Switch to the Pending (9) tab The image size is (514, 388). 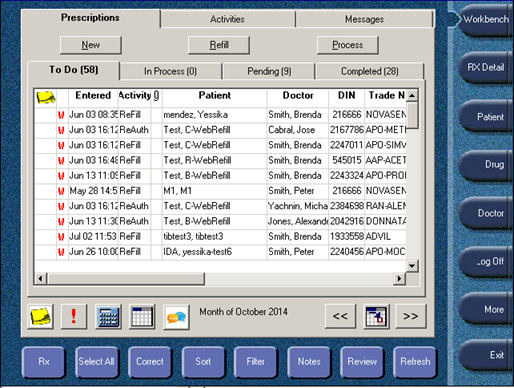tap(269, 71)
